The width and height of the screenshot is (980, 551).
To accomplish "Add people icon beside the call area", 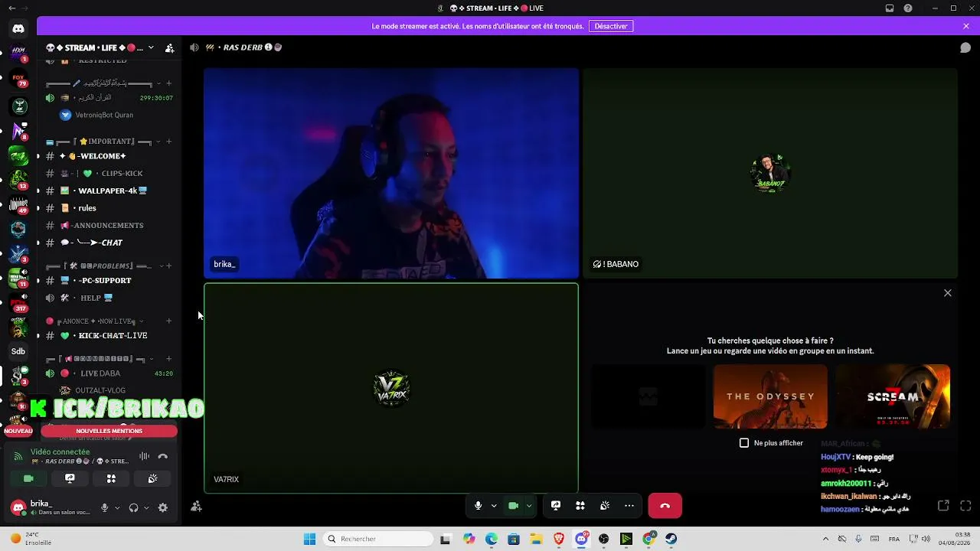I will click(x=196, y=506).
